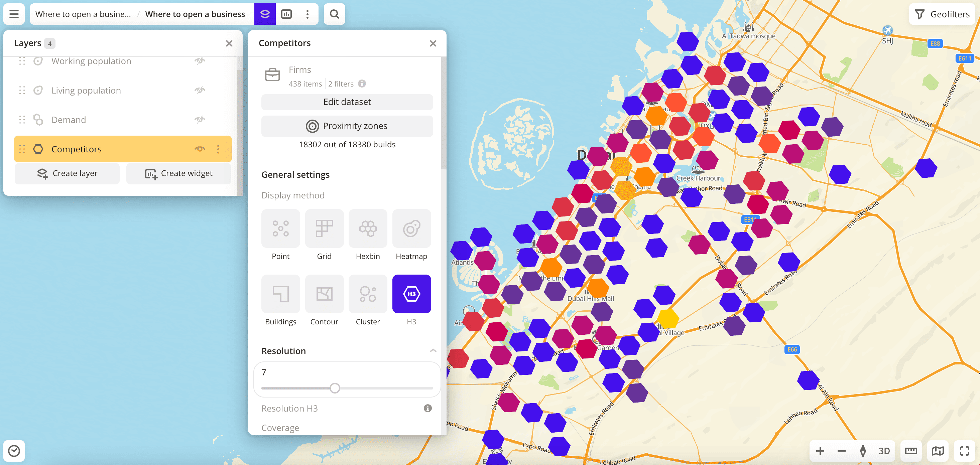Enter fullscreen map mode
Viewport: 980px width, 465px height.
964,451
